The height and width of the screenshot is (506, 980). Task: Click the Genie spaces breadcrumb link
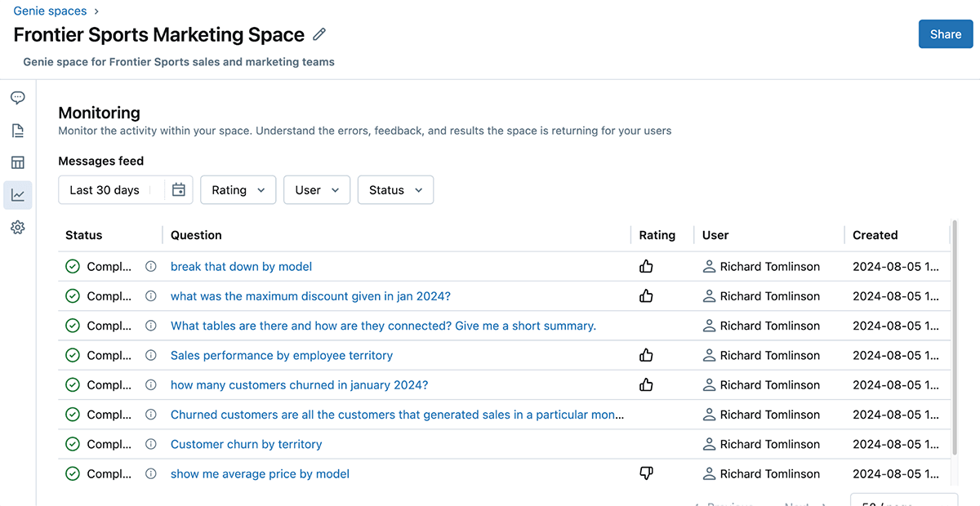tap(51, 11)
